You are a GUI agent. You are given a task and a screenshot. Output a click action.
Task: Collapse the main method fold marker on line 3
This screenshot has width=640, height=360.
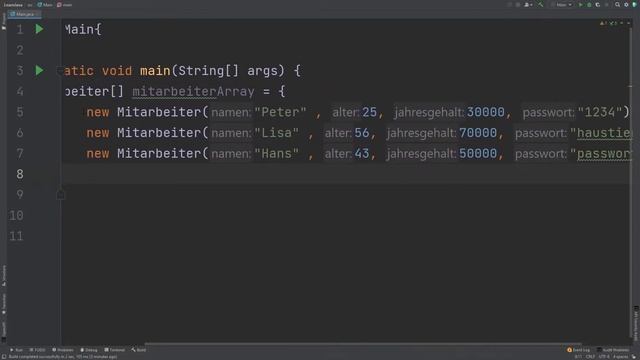pyautogui.click(x=60, y=71)
